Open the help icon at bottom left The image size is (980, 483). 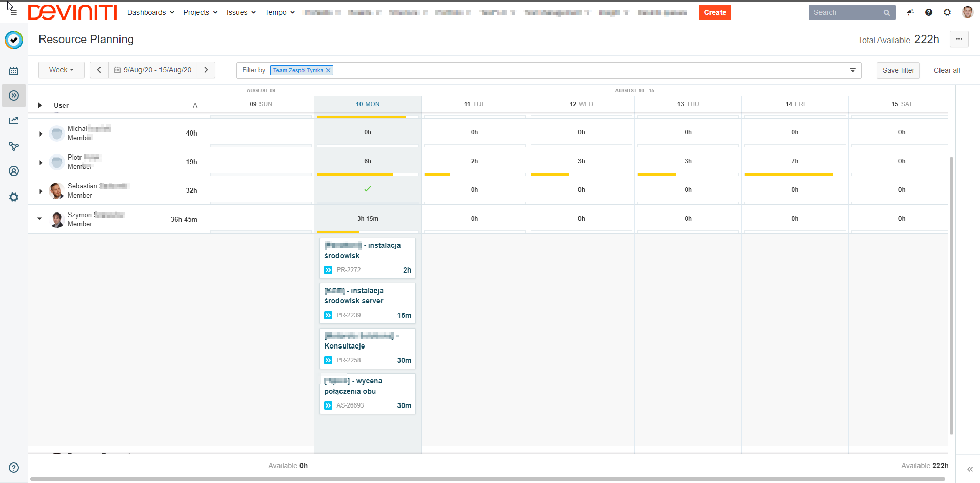14,468
